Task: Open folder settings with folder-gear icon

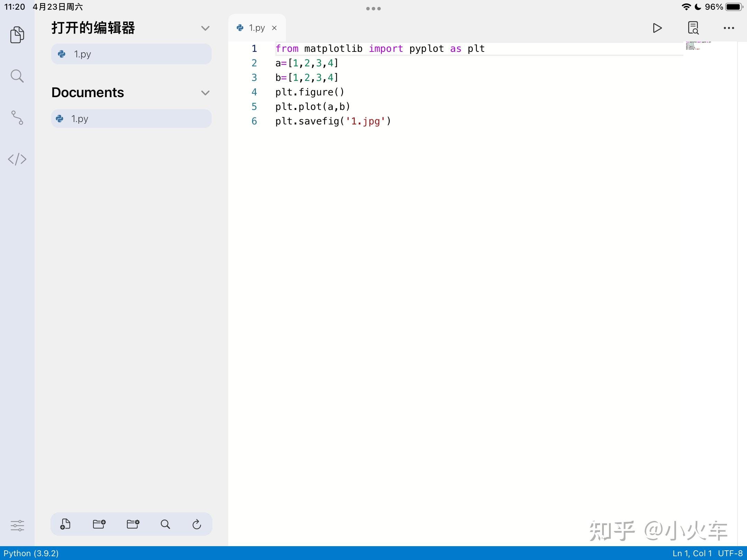Action: 133,524
